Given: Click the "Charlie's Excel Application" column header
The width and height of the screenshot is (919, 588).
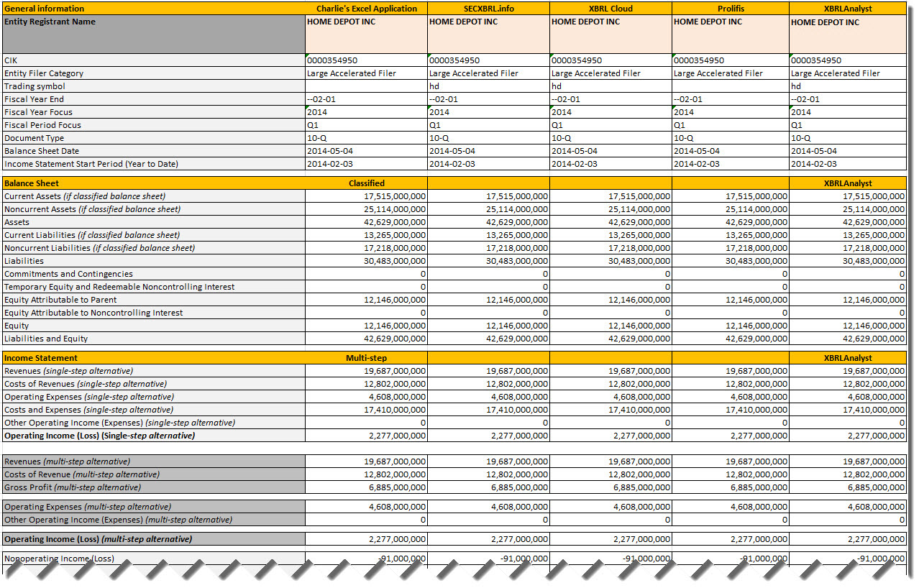Looking at the screenshot, I should (367, 9).
